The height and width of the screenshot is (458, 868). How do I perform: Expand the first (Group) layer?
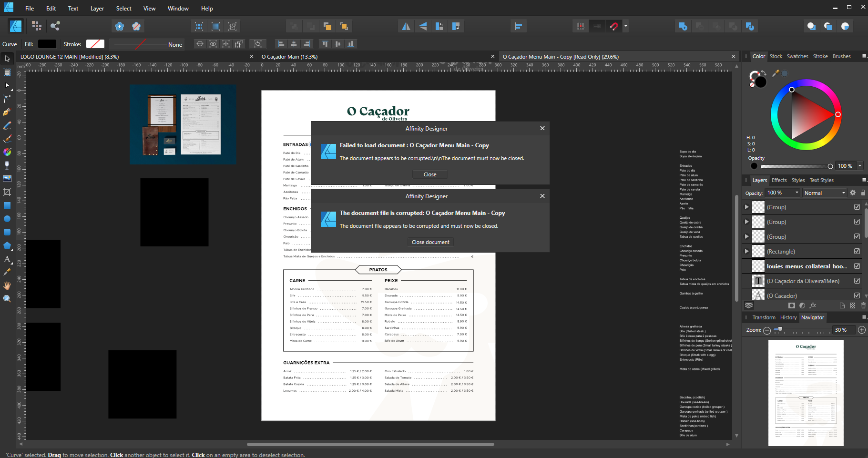tap(746, 207)
